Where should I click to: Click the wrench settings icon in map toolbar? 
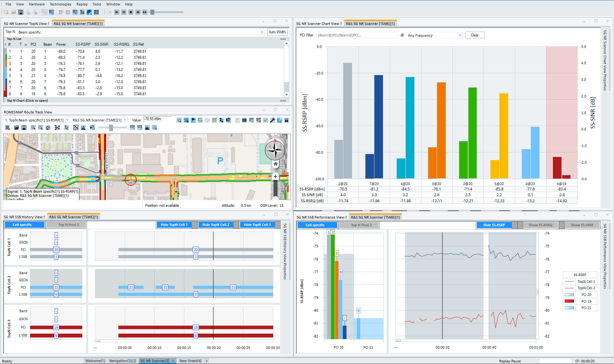click(x=272, y=120)
